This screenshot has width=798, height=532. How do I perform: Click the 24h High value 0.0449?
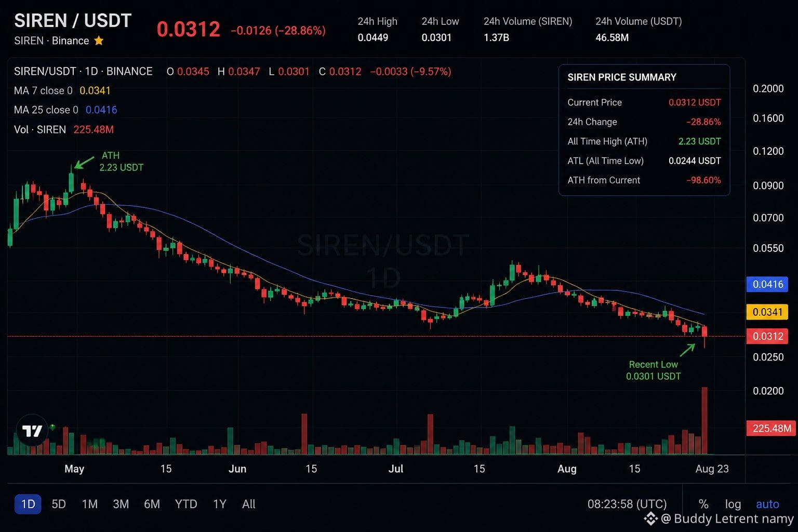coord(373,37)
